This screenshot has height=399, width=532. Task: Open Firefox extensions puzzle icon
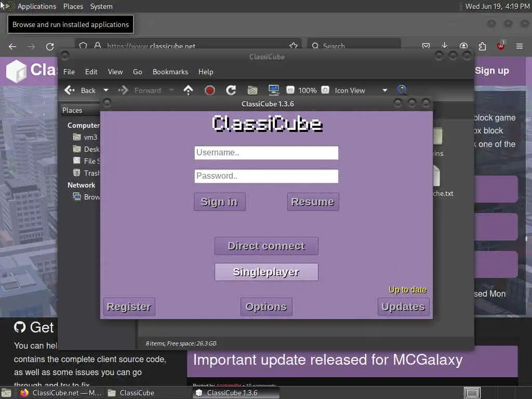482,46
